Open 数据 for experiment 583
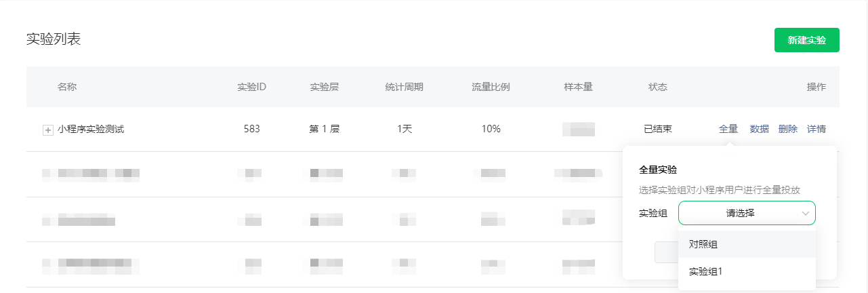The height and width of the screenshot is (293, 868). pyautogui.click(x=760, y=129)
